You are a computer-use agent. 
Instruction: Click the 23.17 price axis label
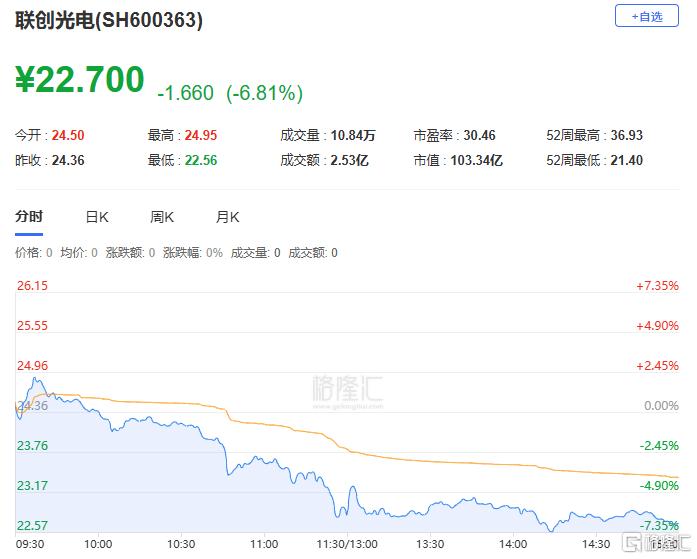tap(32, 485)
